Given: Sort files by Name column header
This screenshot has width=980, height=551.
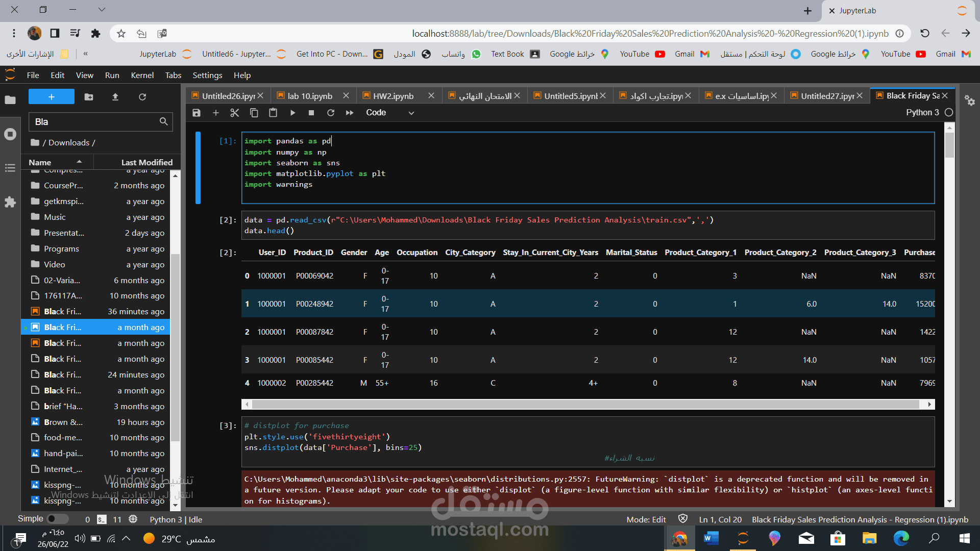Looking at the screenshot, I should [x=40, y=162].
